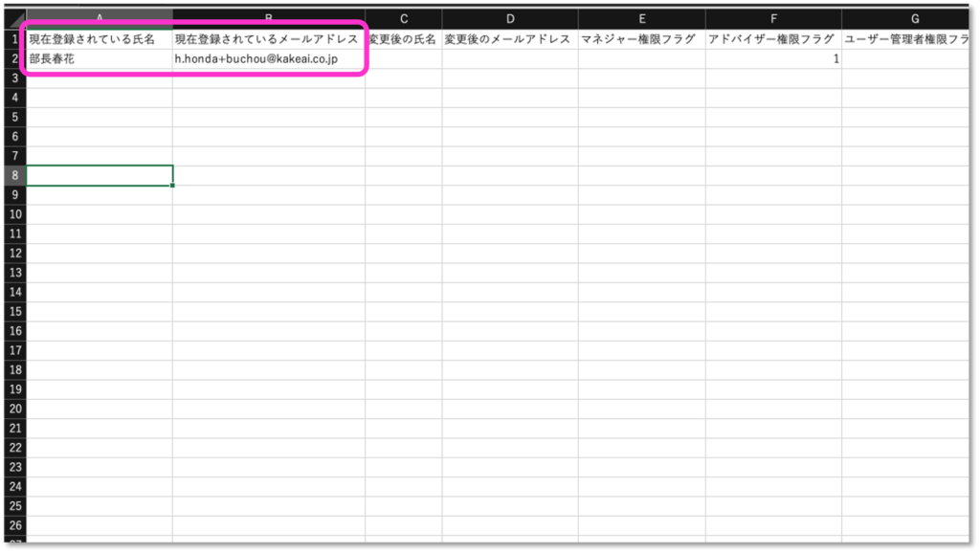Click the ユーザー管理者権限フラグ header cell

point(905,39)
